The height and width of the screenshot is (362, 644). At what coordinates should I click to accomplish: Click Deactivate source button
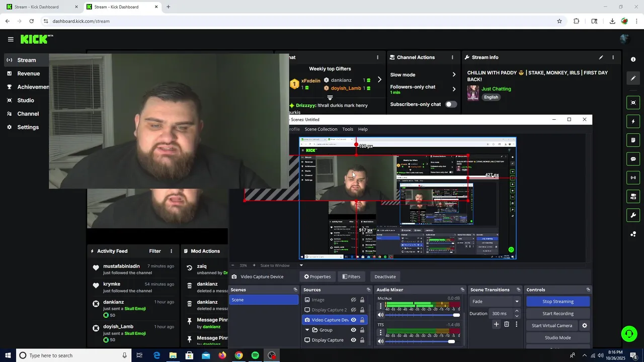[x=385, y=277]
